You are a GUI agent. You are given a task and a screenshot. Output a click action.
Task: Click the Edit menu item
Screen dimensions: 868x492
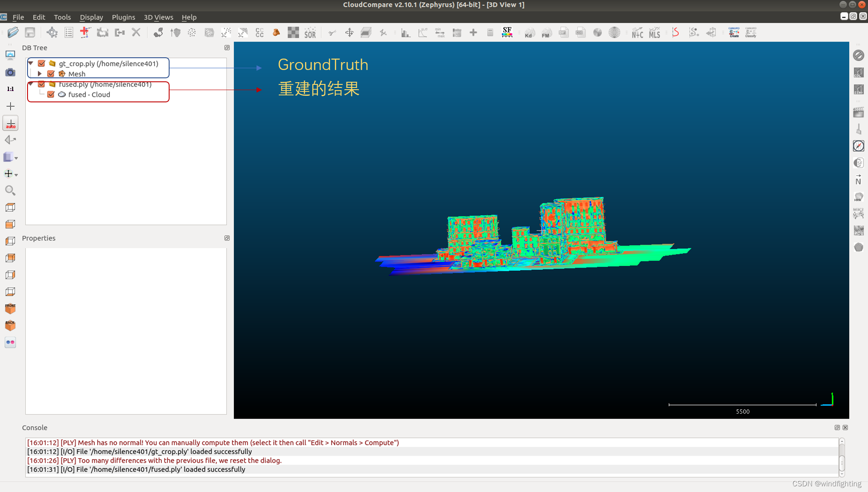[39, 17]
